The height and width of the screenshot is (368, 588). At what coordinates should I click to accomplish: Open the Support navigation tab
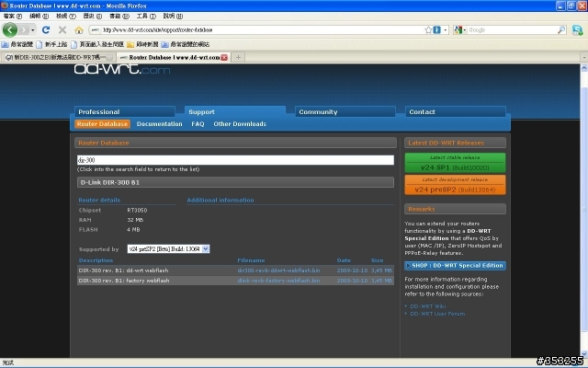pos(235,112)
